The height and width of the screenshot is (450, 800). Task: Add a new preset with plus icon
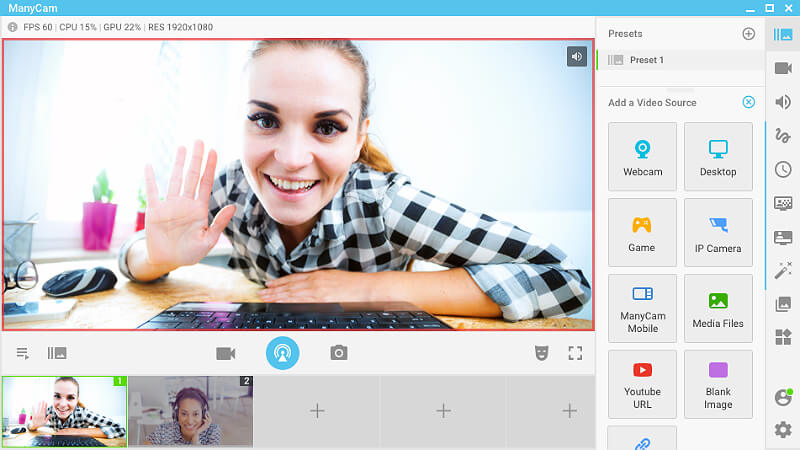click(x=748, y=34)
